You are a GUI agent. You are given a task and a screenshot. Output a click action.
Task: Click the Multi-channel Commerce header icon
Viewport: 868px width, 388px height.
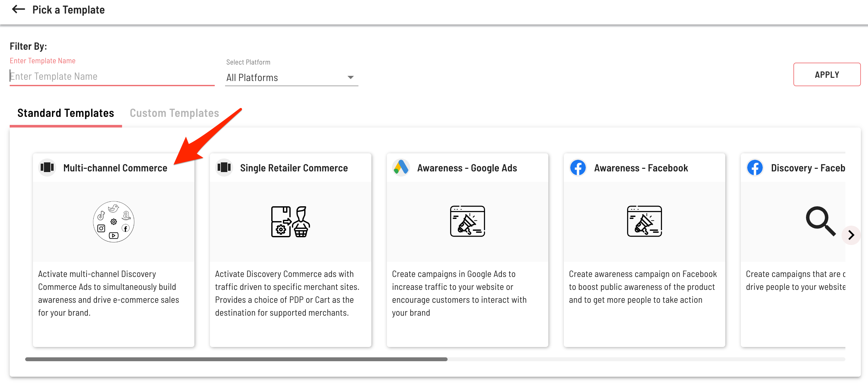point(47,168)
